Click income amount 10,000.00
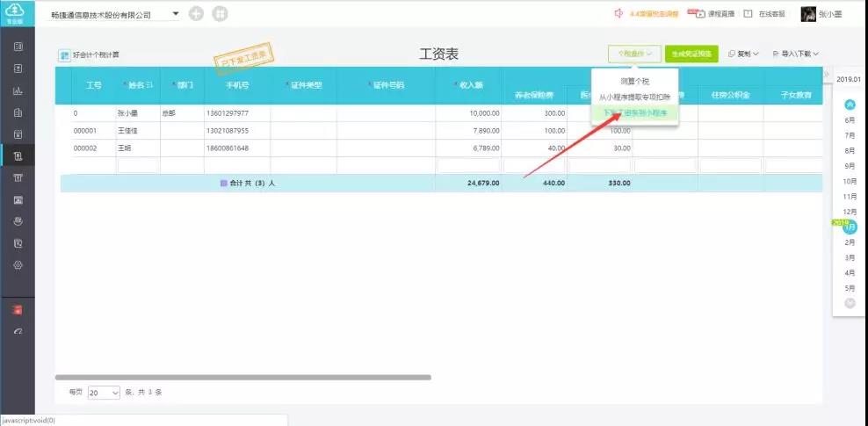This screenshot has height=426, width=868. click(x=484, y=113)
